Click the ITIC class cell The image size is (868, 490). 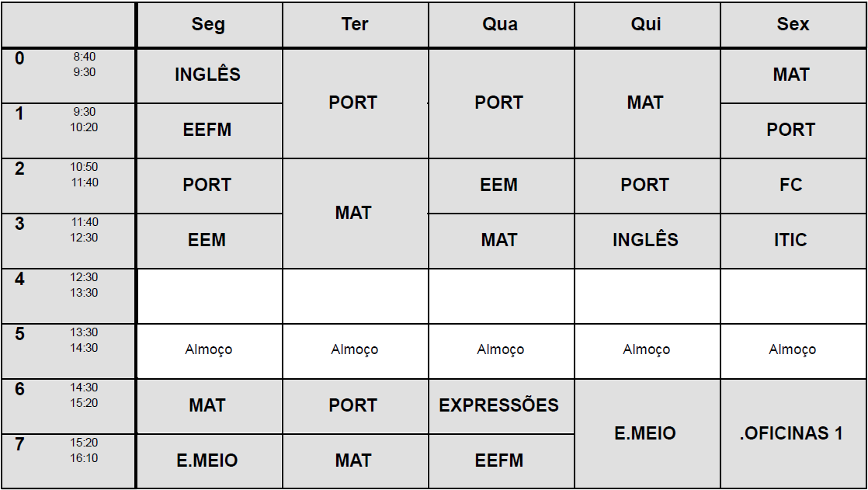coord(791,241)
